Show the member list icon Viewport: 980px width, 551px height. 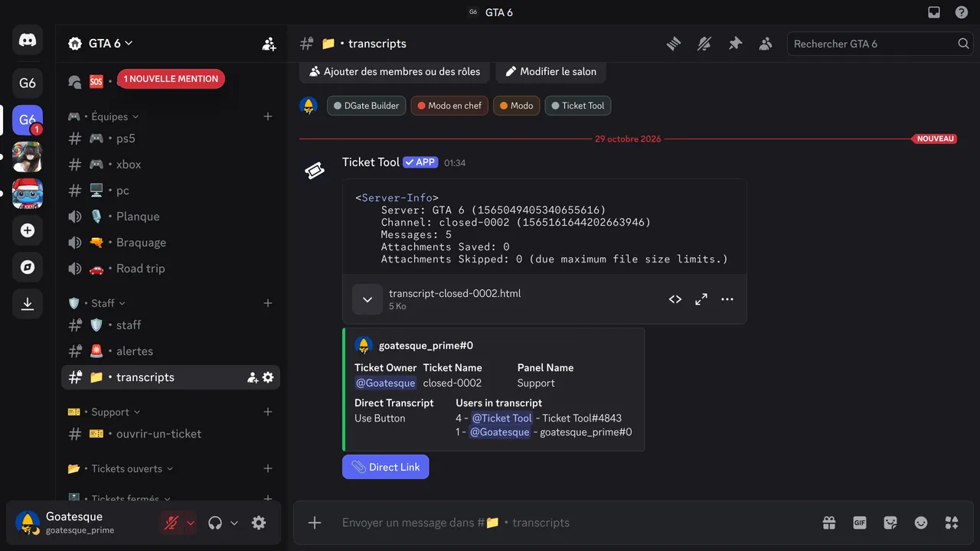point(766,44)
